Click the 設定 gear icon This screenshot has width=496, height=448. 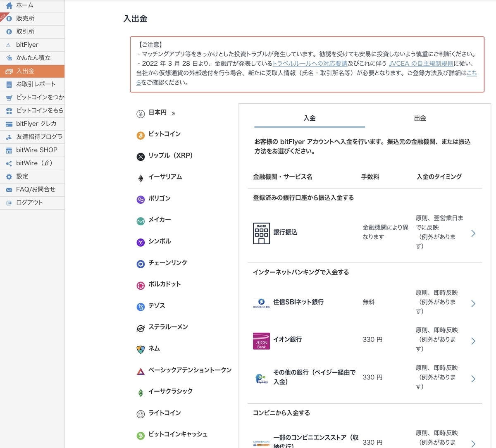[9, 176]
